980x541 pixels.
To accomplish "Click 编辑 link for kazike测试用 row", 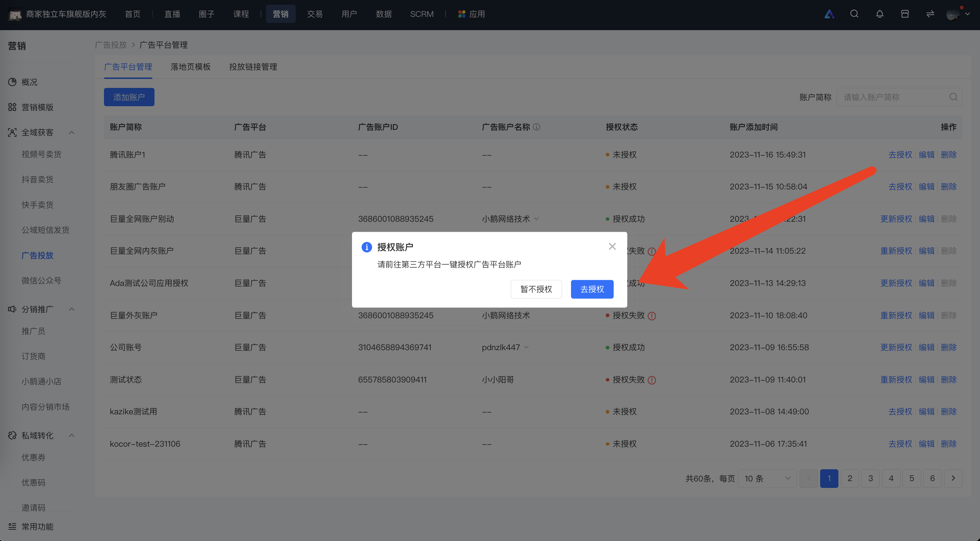I will (926, 411).
